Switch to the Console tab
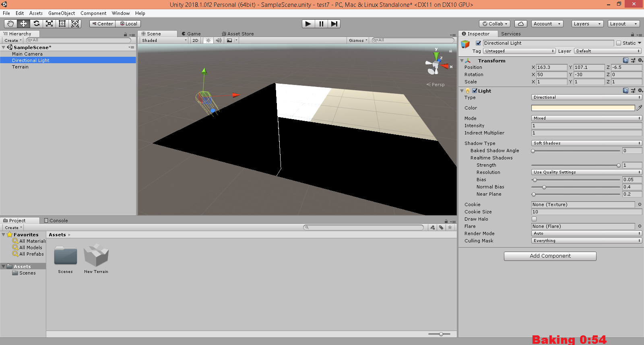644x345 pixels. point(56,221)
